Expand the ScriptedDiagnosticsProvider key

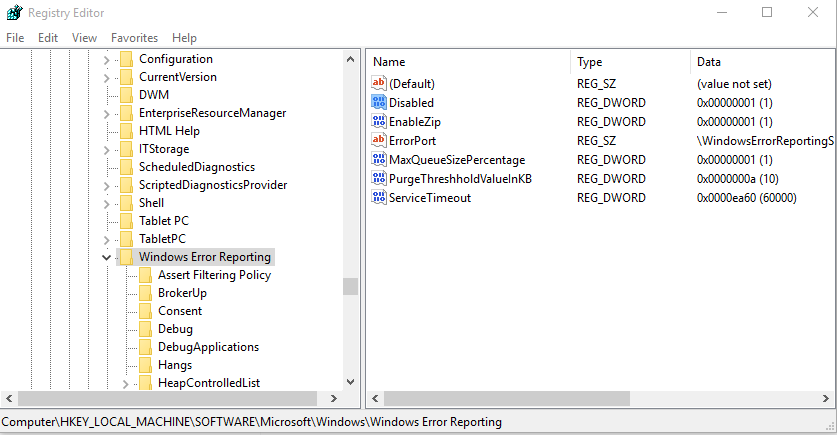pos(106,186)
